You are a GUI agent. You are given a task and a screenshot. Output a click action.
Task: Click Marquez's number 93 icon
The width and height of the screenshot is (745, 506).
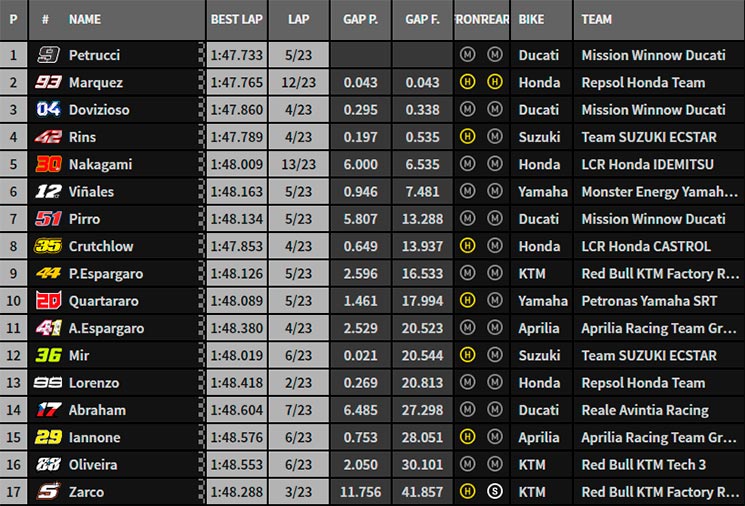click(x=48, y=82)
